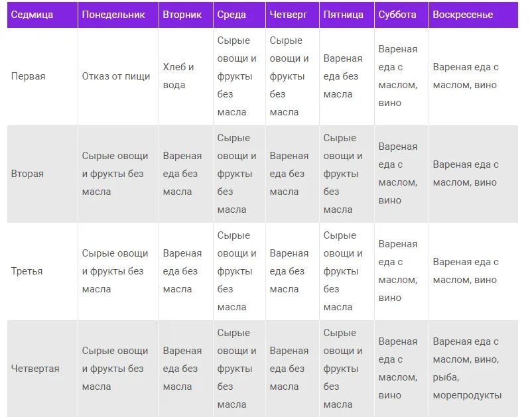Screen dimensions: 532x417
Task: Click the Отказ от пищи cell
Action: coord(119,76)
